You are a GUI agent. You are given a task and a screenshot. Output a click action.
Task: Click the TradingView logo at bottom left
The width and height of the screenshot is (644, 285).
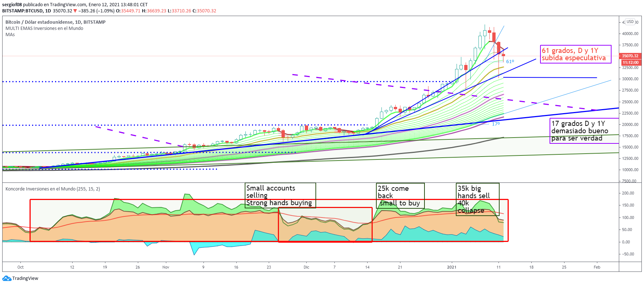click(x=20, y=278)
